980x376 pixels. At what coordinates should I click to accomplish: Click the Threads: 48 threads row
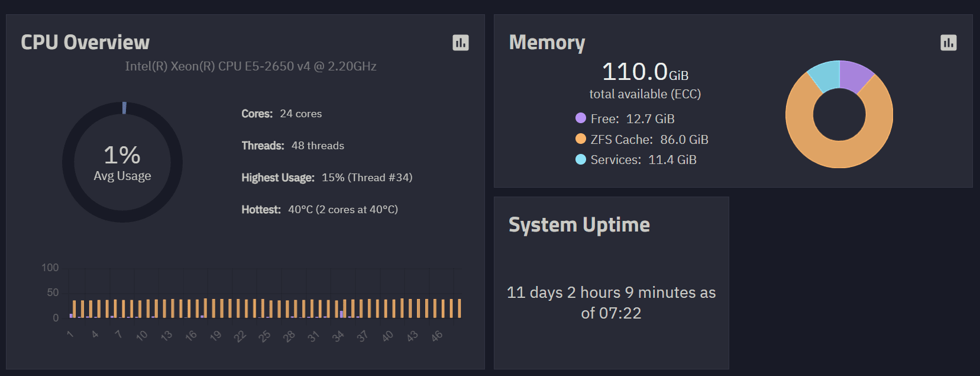[293, 146]
